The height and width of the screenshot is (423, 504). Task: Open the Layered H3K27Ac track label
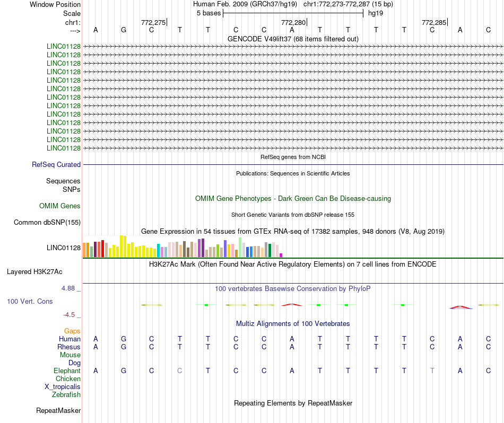pyautogui.click(x=34, y=272)
